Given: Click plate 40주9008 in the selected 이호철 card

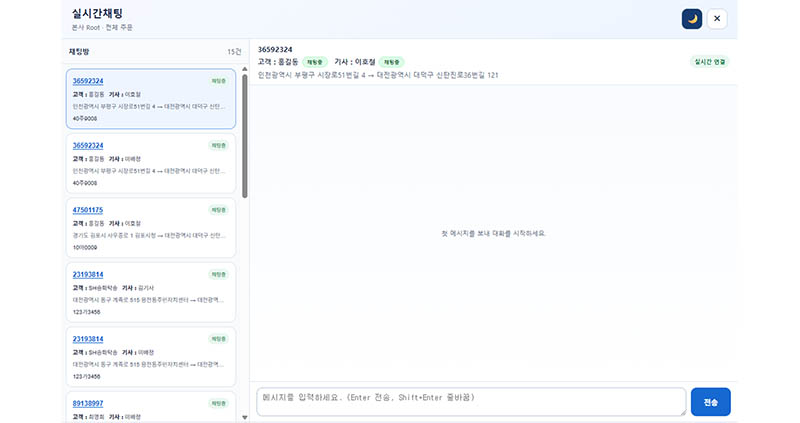Looking at the screenshot, I should (x=85, y=118).
